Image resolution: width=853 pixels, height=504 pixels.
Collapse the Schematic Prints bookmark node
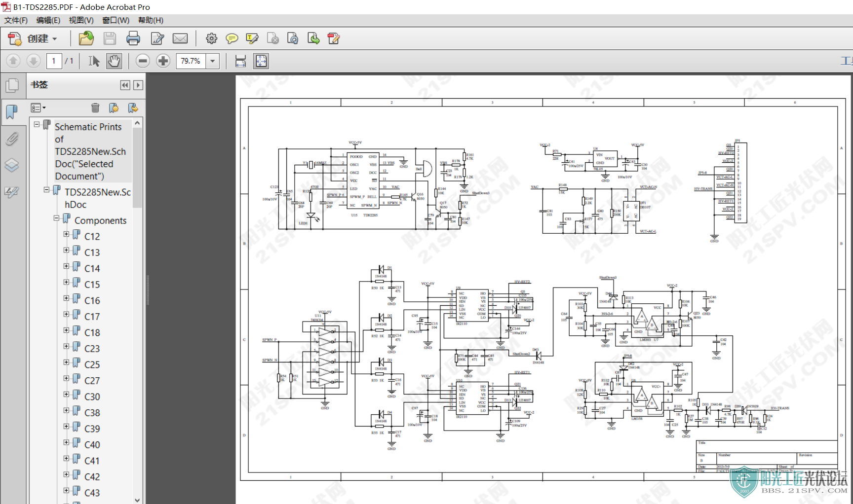(x=37, y=125)
